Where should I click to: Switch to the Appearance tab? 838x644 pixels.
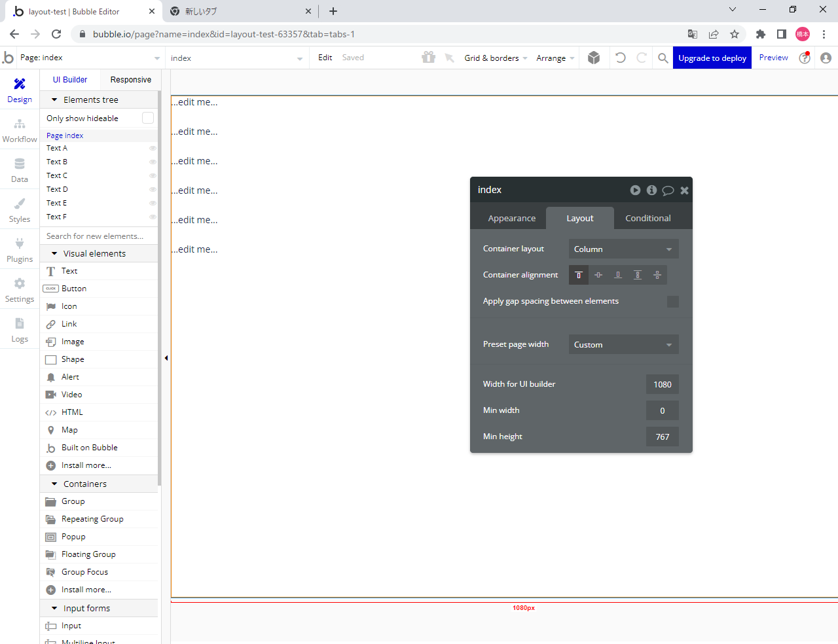point(511,219)
